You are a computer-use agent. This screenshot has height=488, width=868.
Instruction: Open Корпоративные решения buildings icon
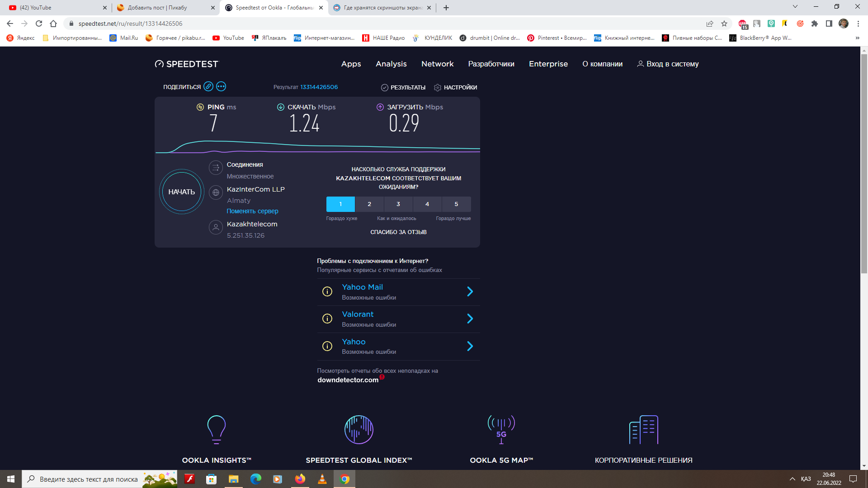click(x=644, y=430)
